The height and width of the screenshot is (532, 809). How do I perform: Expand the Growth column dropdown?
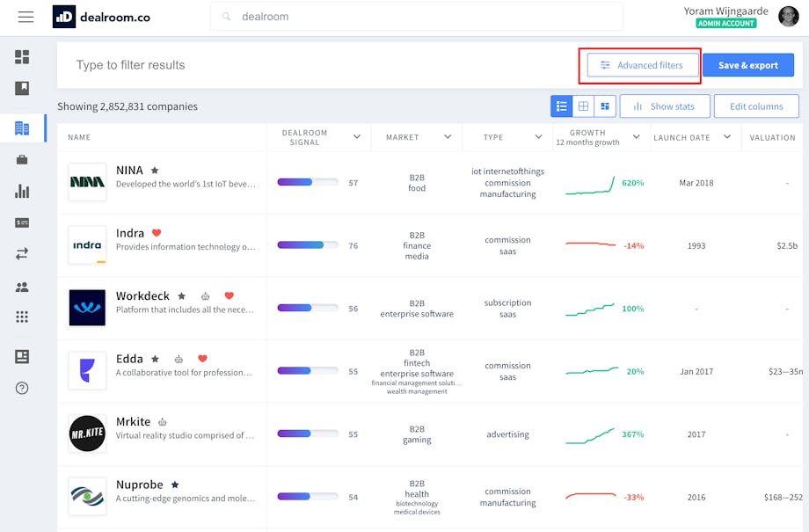click(x=636, y=137)
